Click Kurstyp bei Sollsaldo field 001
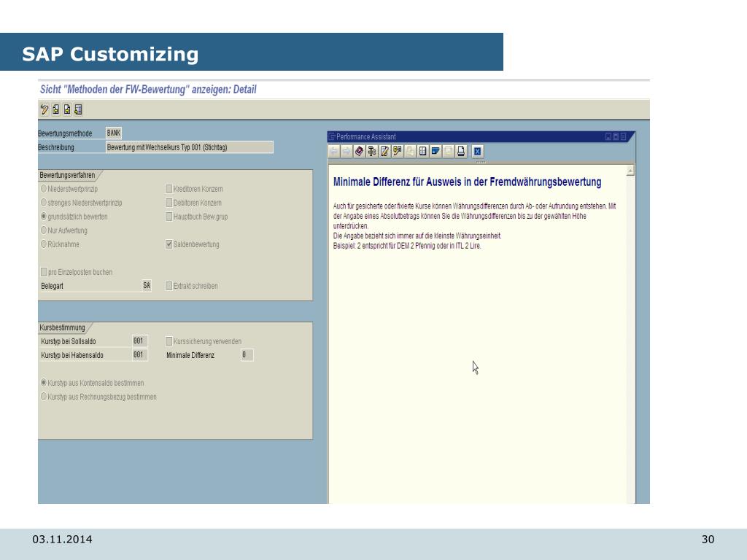 pos(139,341)
